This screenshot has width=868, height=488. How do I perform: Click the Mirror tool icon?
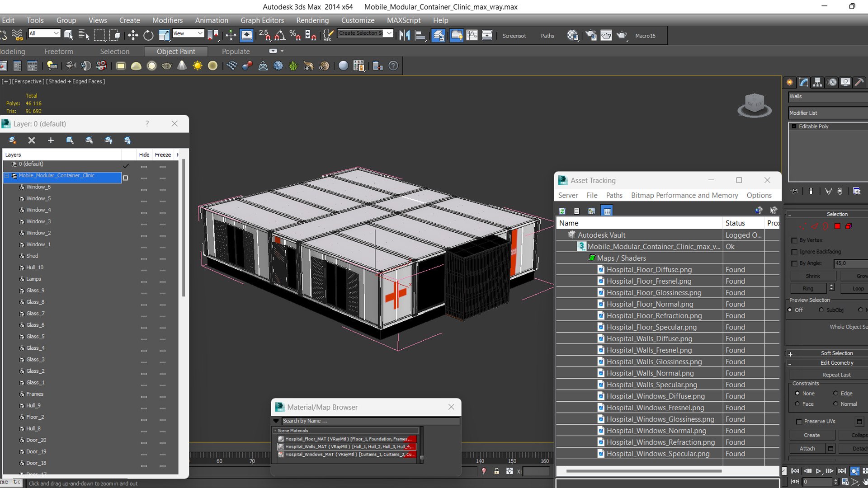pyautogui.click(x=405, y=35)
